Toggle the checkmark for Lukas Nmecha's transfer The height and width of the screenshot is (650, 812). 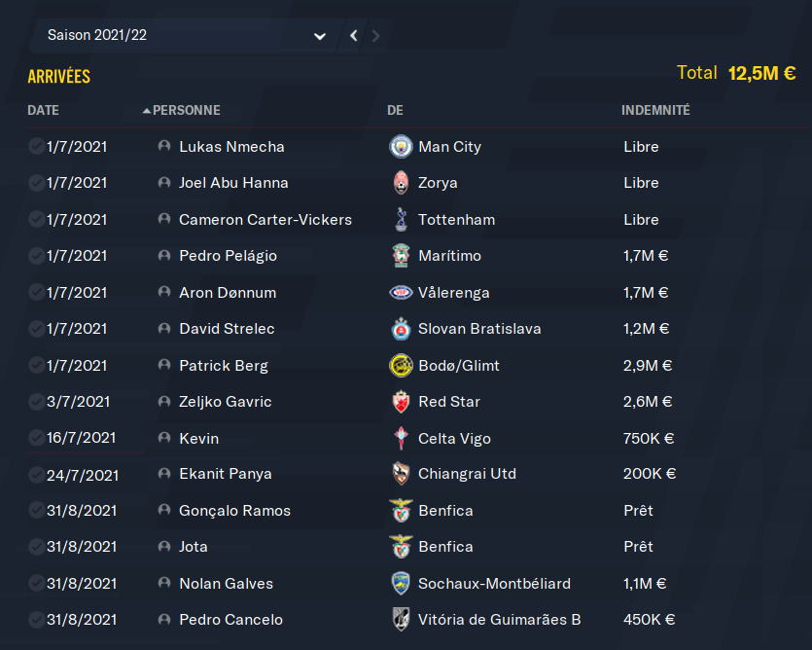tap(36, 147)
